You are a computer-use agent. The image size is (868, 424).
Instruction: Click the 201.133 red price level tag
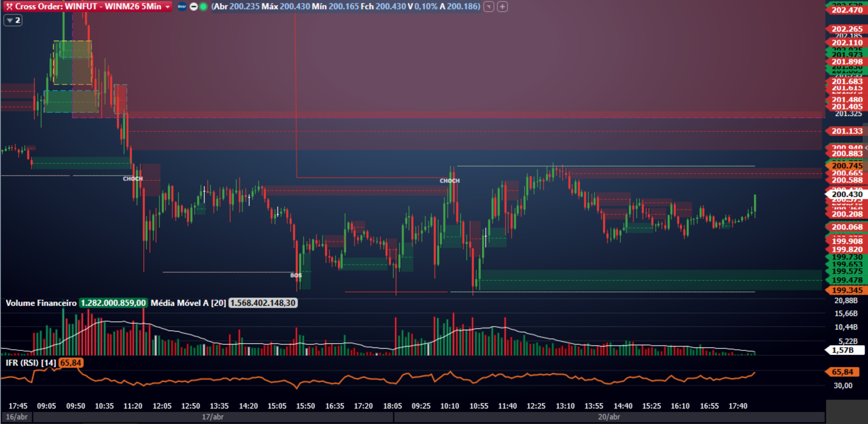846,131
